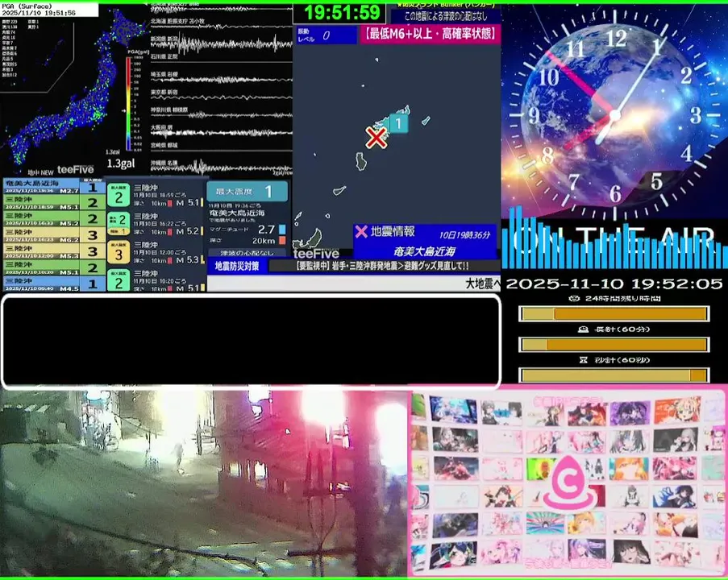Click green intensity 2 badge for 18:59 三陸沖

point(119,195)
